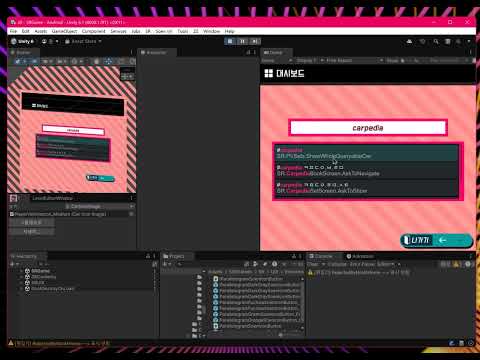This screenshot has width=480, height=360.
Task: Switch to the Inspector tab
Action: click(156, 52)
